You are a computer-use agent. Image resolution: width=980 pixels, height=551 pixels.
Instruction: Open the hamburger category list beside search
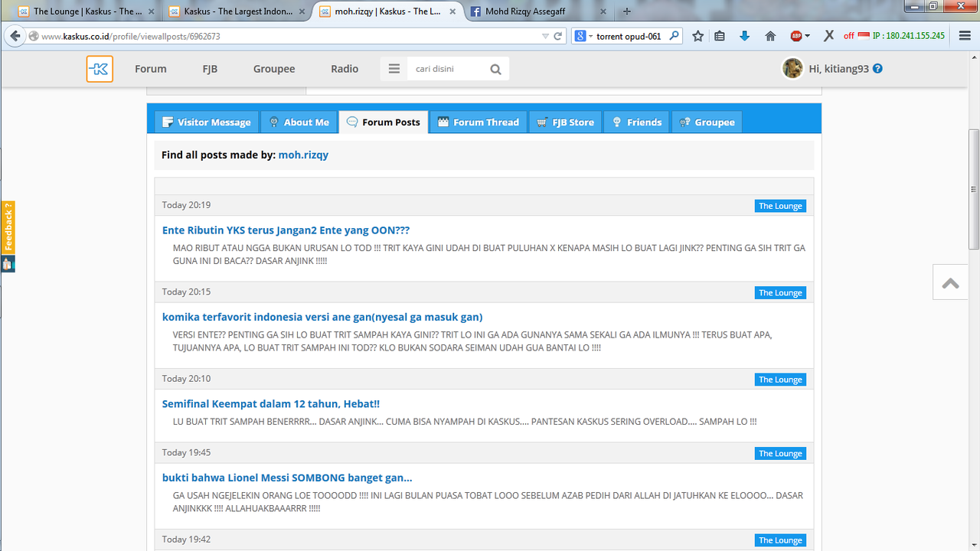(394, 69)
